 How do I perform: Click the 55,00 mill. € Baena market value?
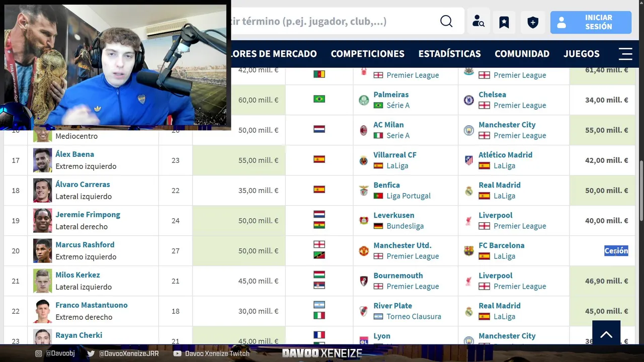pyautogui.click(x=258, y=160)
